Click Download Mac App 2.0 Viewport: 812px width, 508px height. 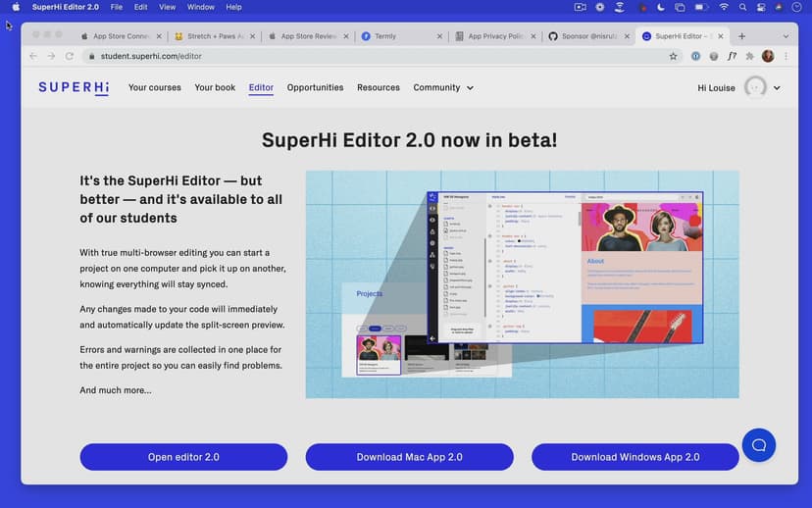click(x=409, y=457)
